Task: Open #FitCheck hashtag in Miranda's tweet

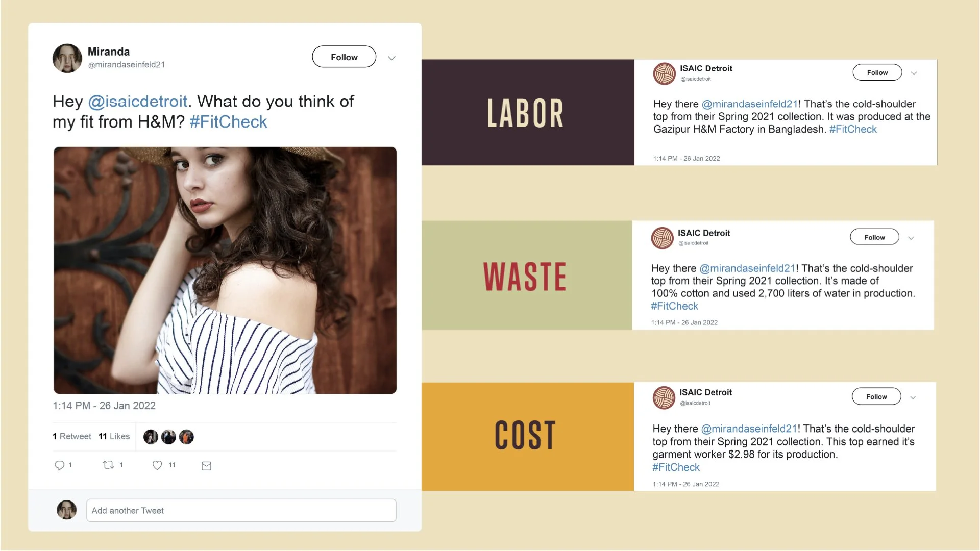Action: [x=228, y=122]
